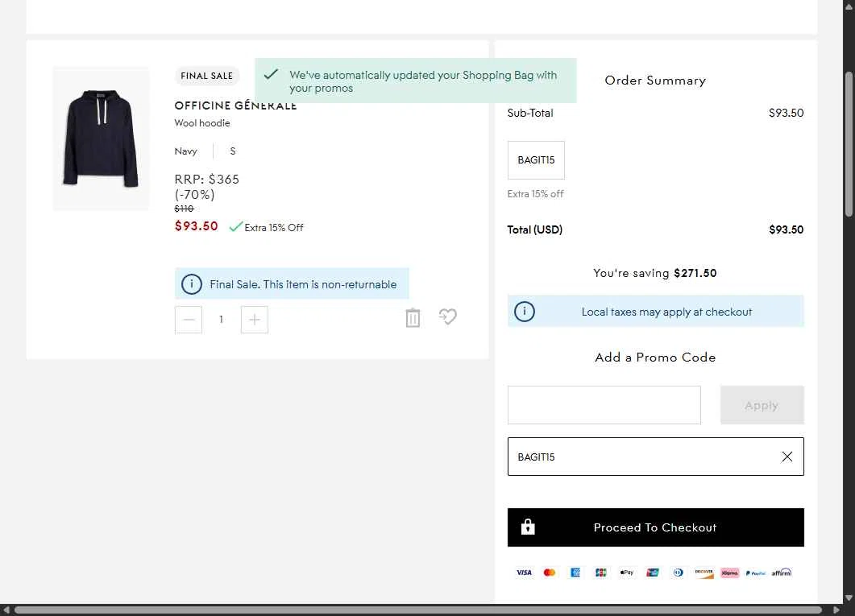Click the BAGIT15 tag in Order Summary
This screenshot has width=855, height=616.
click(536, 160)
